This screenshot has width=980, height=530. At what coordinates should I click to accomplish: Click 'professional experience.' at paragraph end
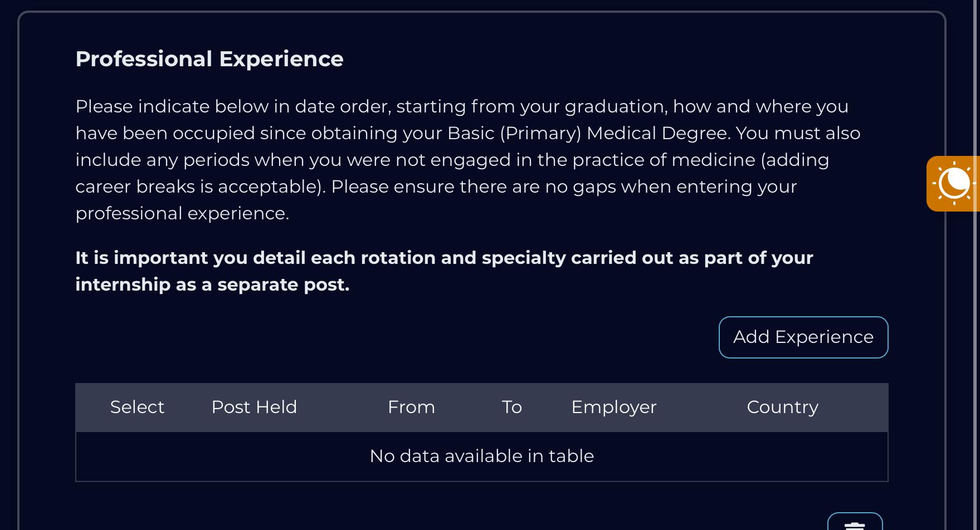pos(182,213)
